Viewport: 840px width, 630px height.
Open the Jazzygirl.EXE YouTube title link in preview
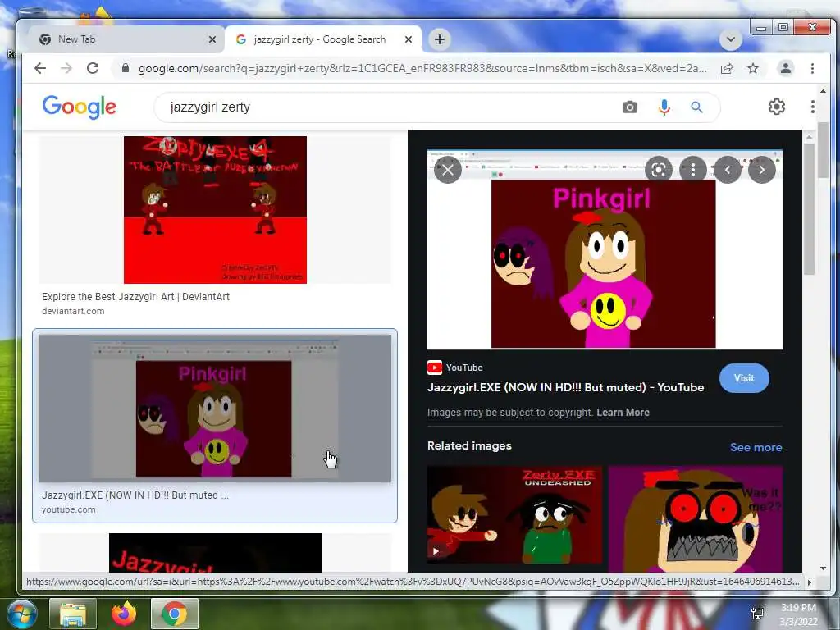coord(566,387)
